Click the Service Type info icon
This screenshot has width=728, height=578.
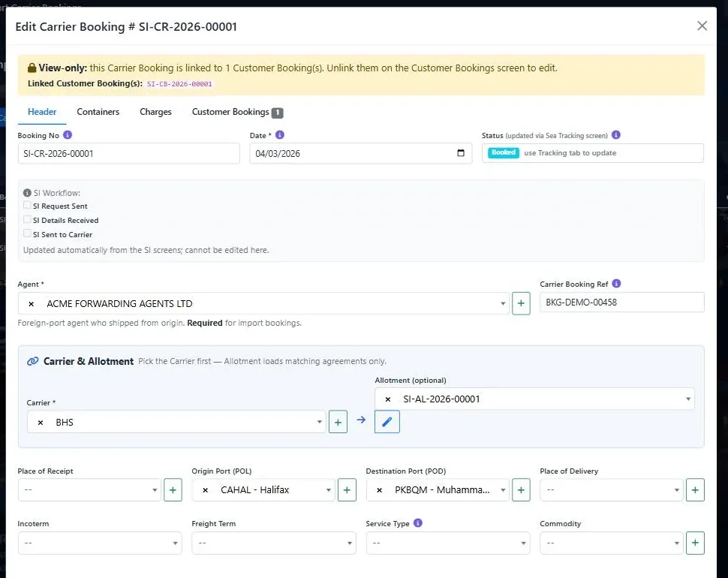coord(418,523)
